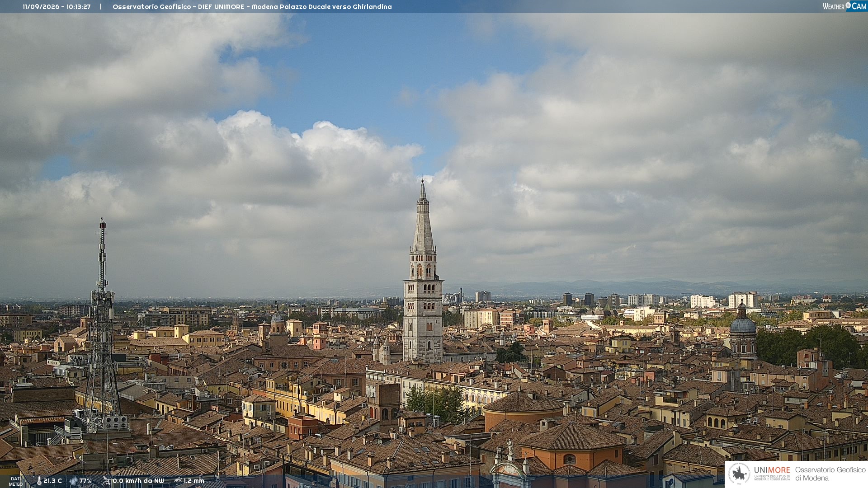Click the UNIMORE university seal emblem

tap(740, 474)
